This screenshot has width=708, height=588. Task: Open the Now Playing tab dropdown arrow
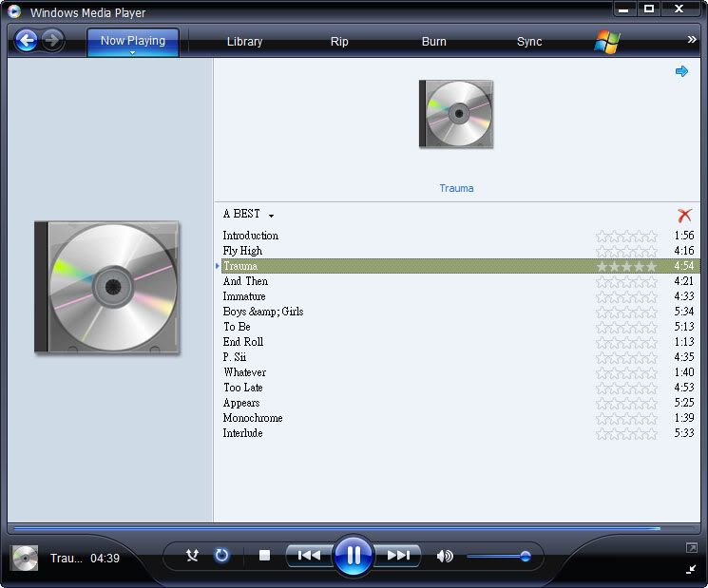(x=132, y=53)
